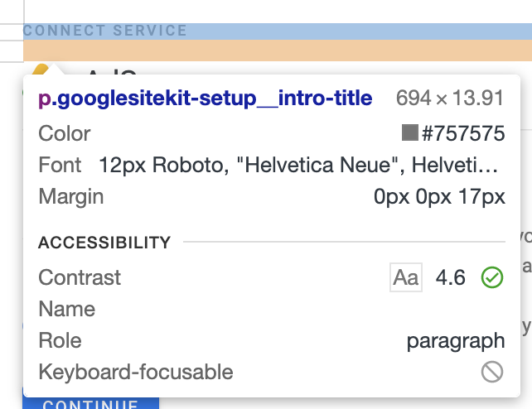Click the Name row label
Viewport: 532px width, 409px height.
(x=67, y=309)
